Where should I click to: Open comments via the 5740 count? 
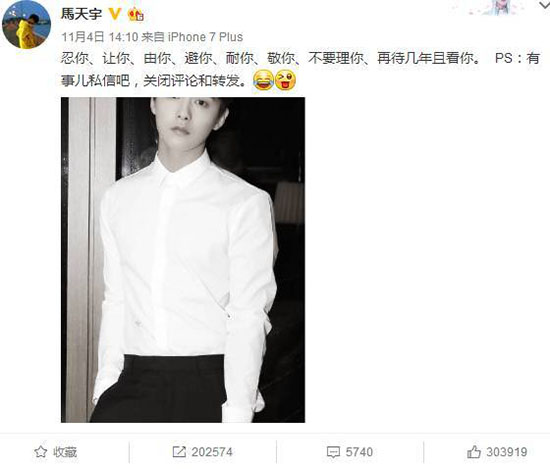(x=359, y=452)
